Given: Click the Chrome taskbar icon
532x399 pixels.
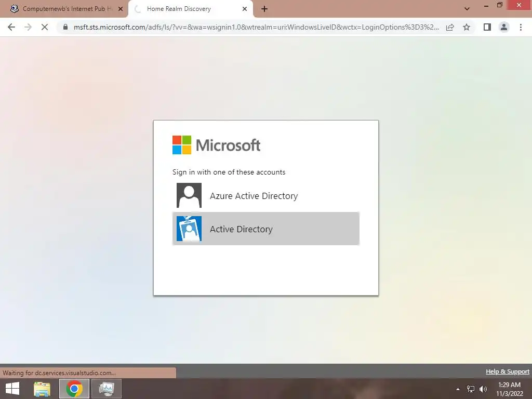Looking at the screenshot, I should [74, 389].
